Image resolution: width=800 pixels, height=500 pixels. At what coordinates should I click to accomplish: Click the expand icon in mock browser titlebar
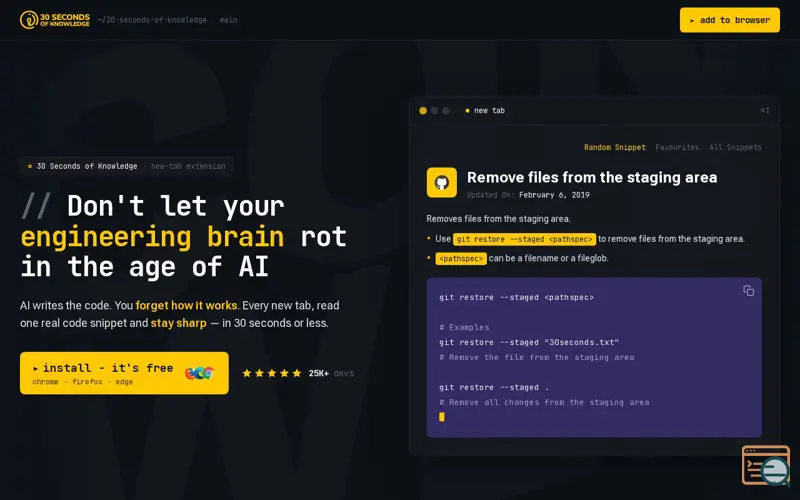pyautogui.click(x=764, y=110)
